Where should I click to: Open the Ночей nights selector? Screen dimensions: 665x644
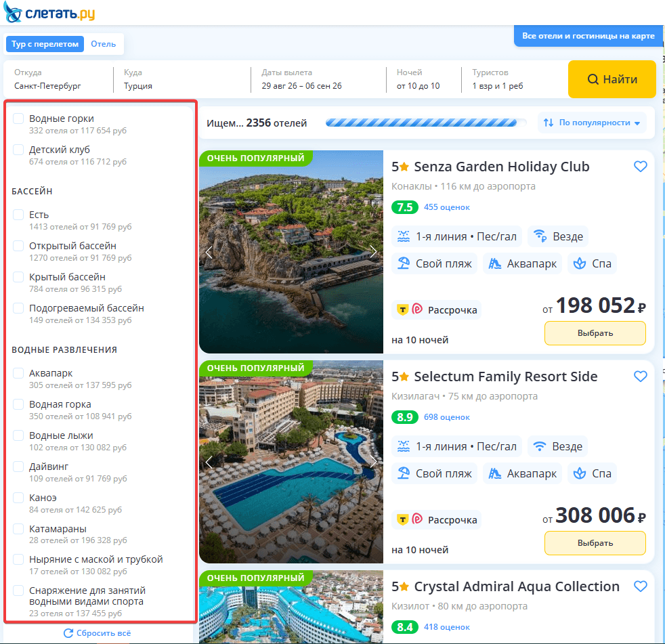[423, 79]
